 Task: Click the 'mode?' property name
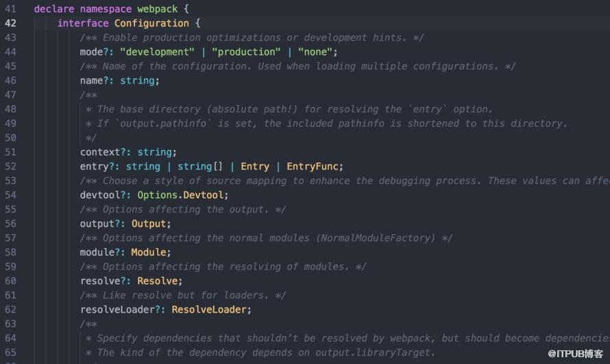(94, 52)
